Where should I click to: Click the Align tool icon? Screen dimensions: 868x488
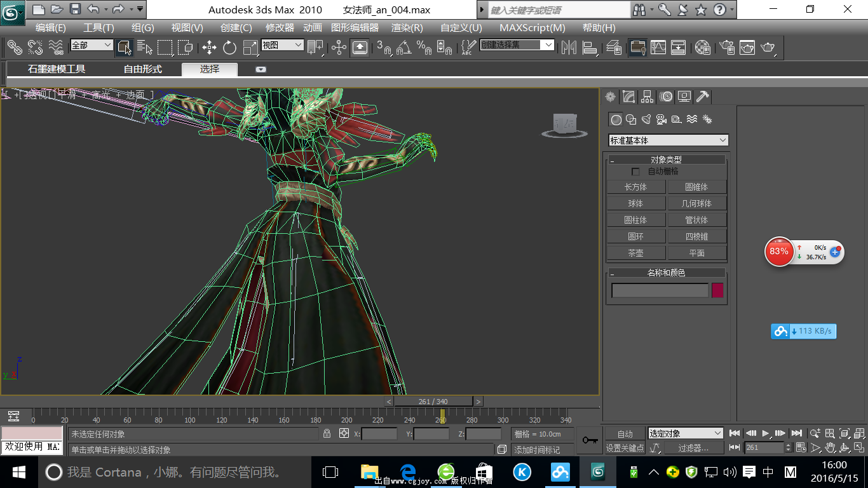590,47
